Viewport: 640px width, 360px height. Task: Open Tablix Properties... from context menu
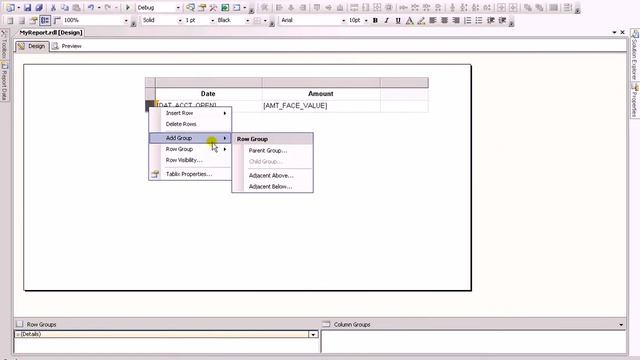(x=190, y=174)
